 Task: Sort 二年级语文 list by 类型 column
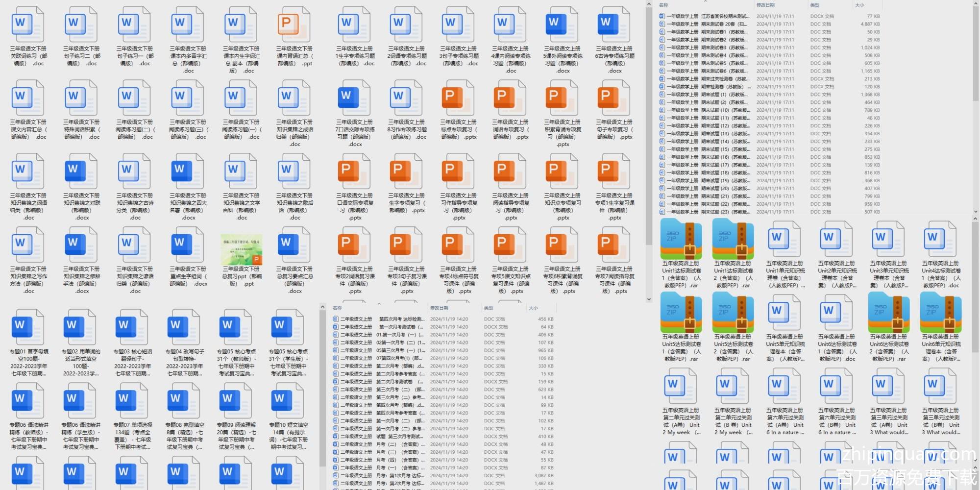tap(489, 308)
